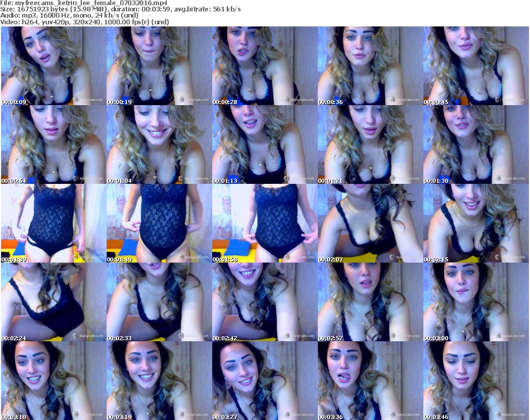Select the thumbnail stamped 00:01:58
Image resolution: width=530 pixels, height=420 pixels.
pos(264,224)
